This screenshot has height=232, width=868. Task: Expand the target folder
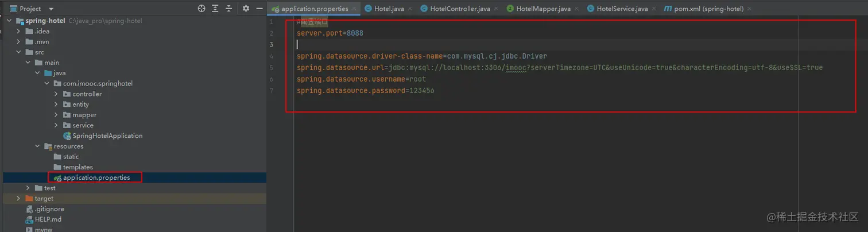tap(19, 198)
